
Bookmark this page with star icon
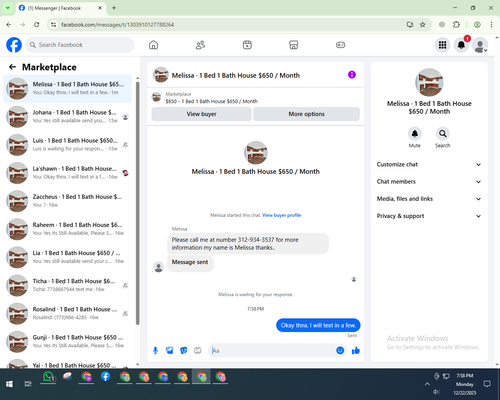423,24
